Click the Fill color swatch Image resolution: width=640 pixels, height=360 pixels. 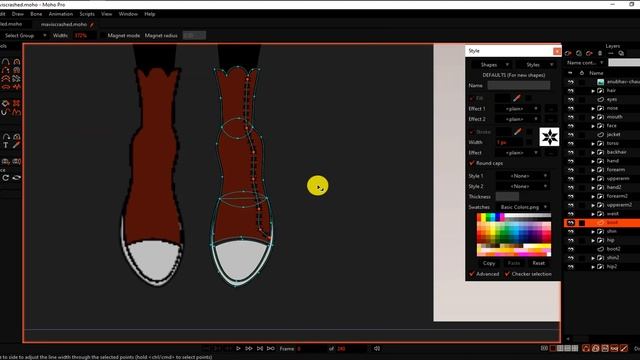(x=502, y=98)
